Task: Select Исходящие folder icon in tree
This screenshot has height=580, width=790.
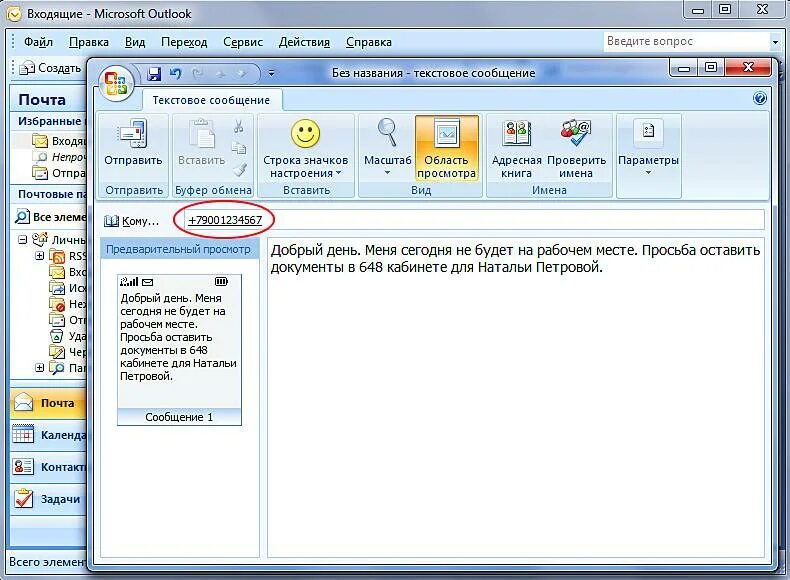Action: point(57,288)
